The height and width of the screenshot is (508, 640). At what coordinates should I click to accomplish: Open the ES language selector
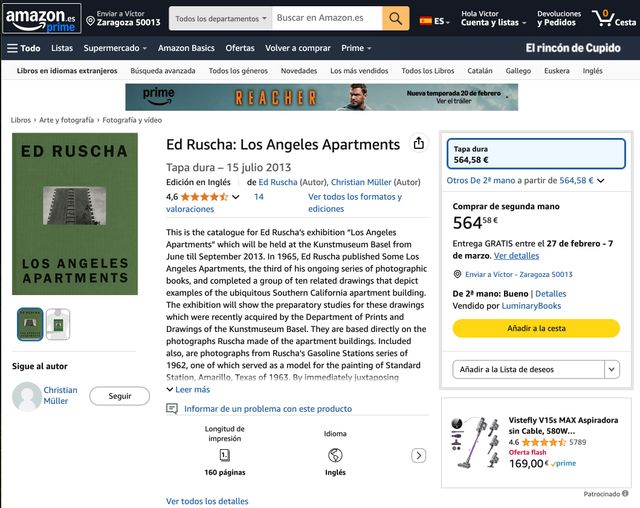click(432, 19)
